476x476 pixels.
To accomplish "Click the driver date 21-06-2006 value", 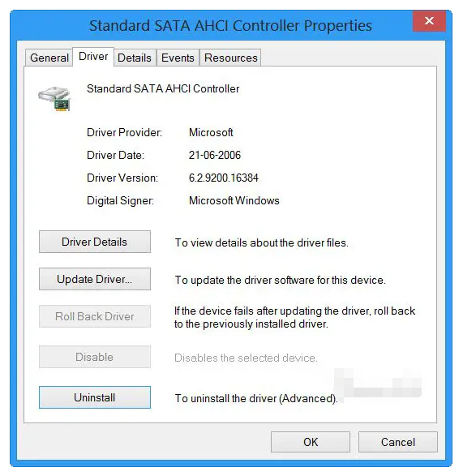I will point(215,155).
